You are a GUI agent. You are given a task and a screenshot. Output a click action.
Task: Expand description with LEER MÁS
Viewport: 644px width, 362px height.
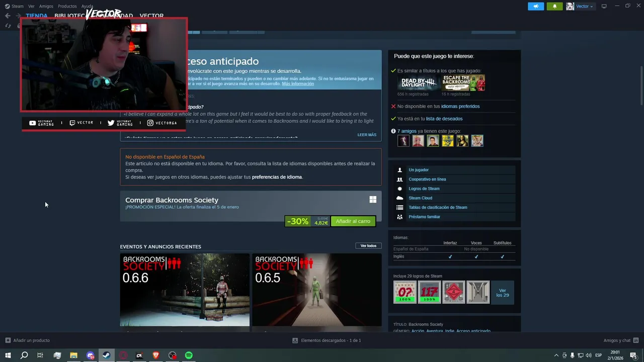(x=367, y=135)
